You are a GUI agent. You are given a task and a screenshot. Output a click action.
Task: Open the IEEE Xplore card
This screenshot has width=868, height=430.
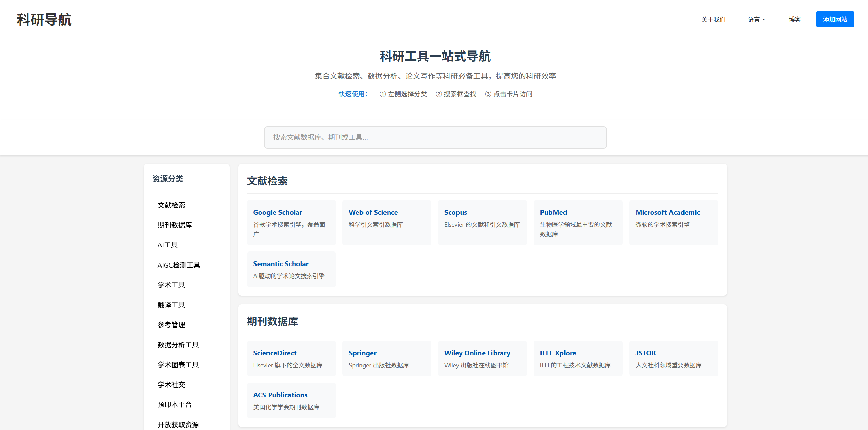[x=578, y=358]
